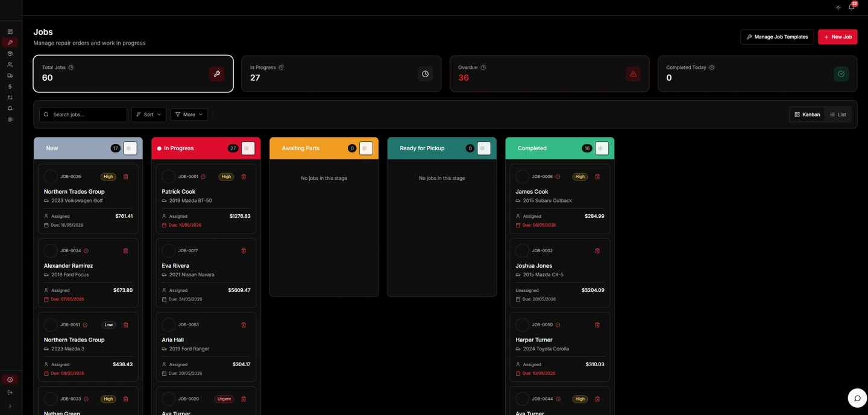This screenshot has width=868, height=415.
Task: Open the chat bubble widget
Action: tap(857, 398)
